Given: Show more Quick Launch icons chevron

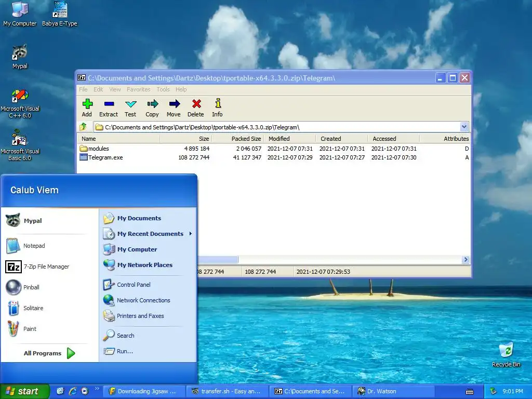Looking at the screenshot, I should pyautogui.click(x=97, y=389).
